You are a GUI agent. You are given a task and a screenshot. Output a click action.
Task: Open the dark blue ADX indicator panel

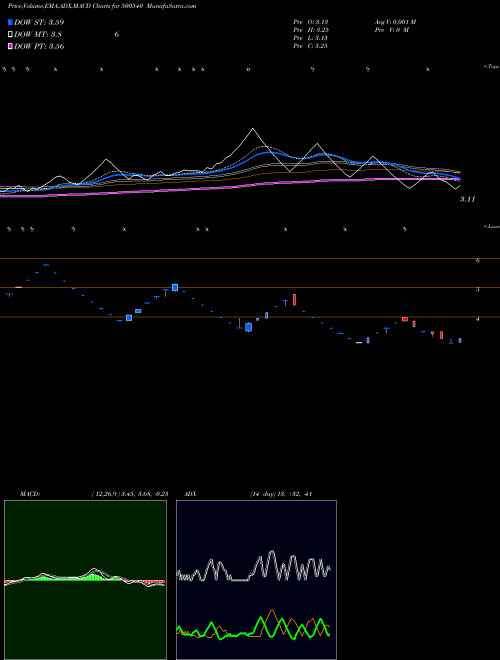(x=256, y=580)
